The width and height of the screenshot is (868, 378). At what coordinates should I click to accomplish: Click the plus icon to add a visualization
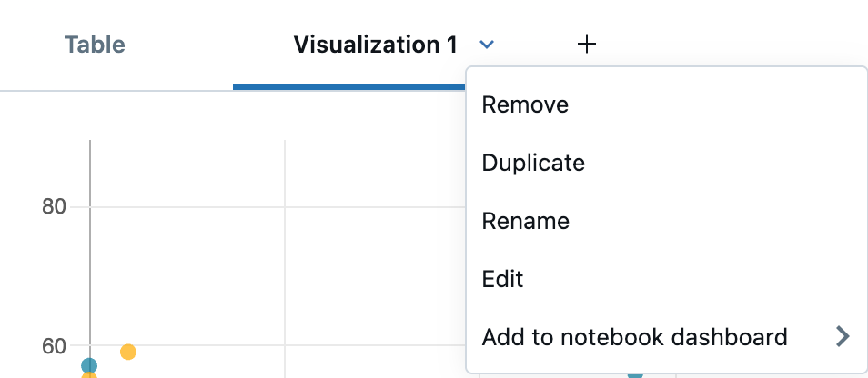point(587,44)
